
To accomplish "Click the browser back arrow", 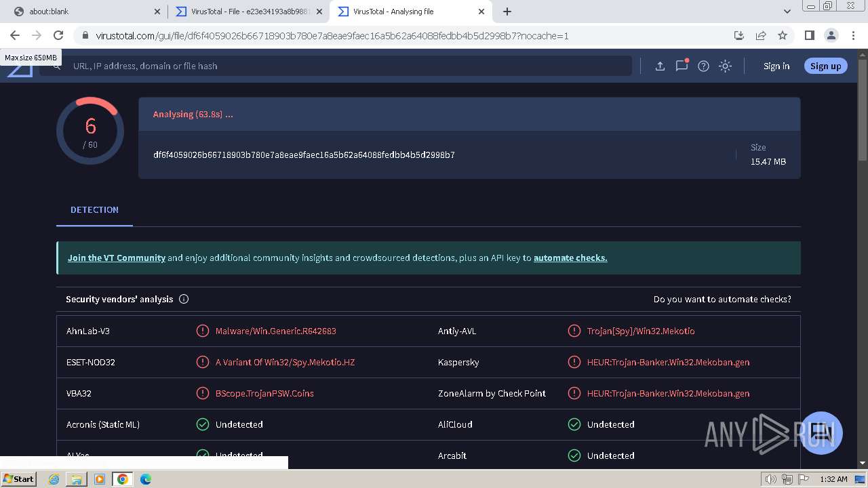I will tap(15, 35).
